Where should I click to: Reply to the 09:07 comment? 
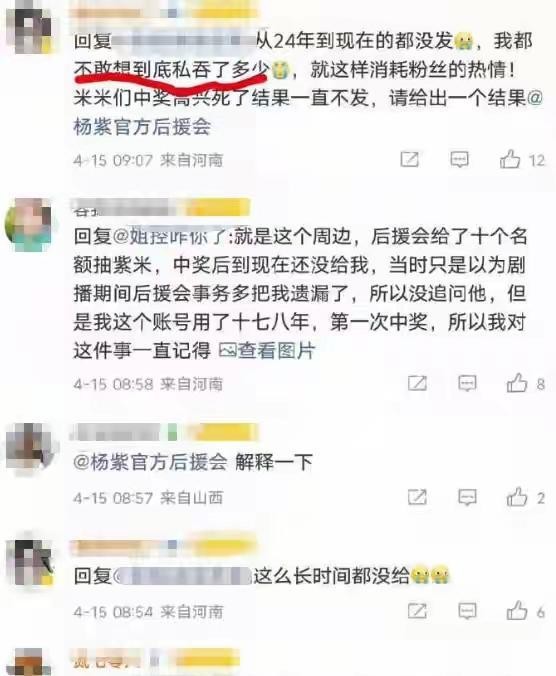pos(459,160)
